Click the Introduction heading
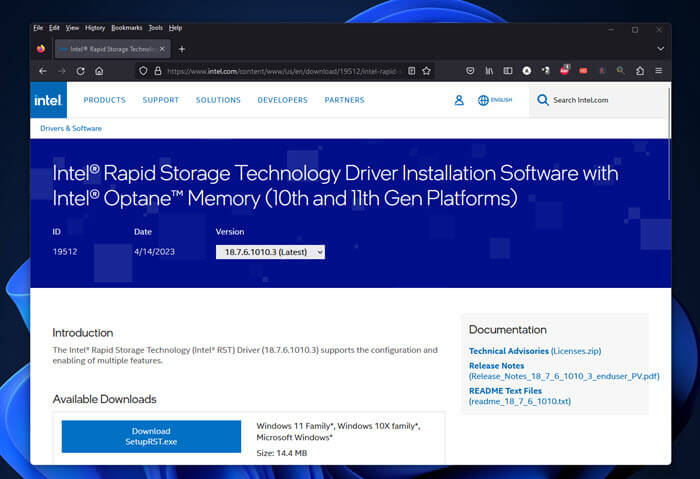 click(x=83, y=333)
